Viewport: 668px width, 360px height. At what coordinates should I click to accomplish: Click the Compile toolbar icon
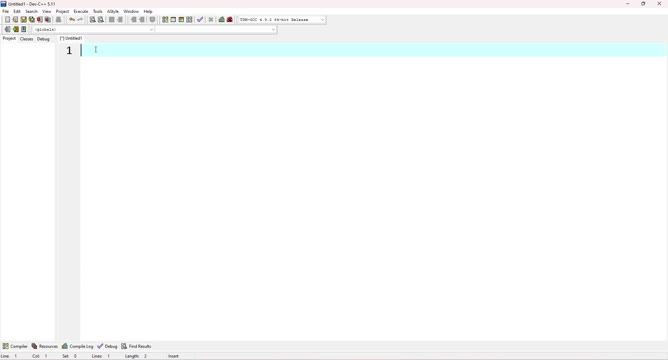click(x=165, y=20)
